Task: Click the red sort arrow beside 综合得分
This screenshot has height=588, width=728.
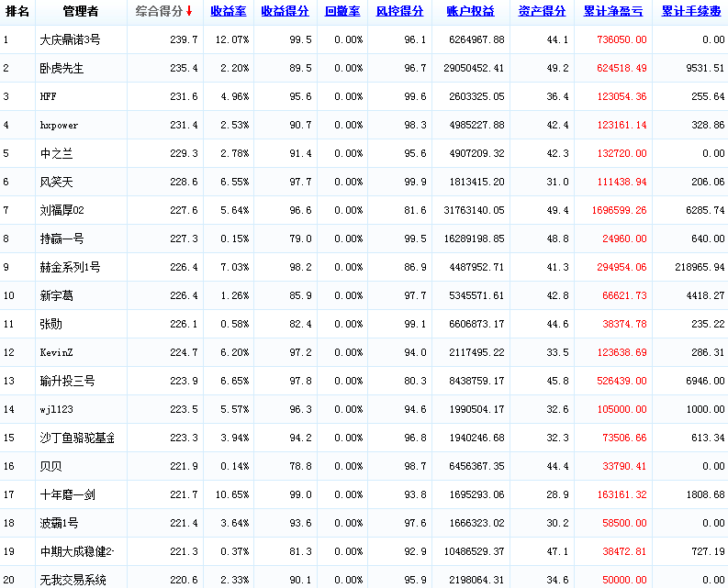Action: coord(189,12)
